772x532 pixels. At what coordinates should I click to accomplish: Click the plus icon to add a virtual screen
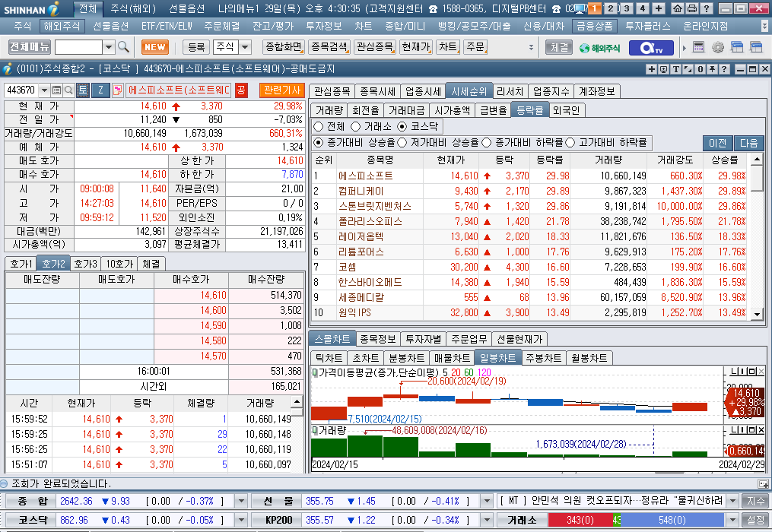(x=659, y=8)
